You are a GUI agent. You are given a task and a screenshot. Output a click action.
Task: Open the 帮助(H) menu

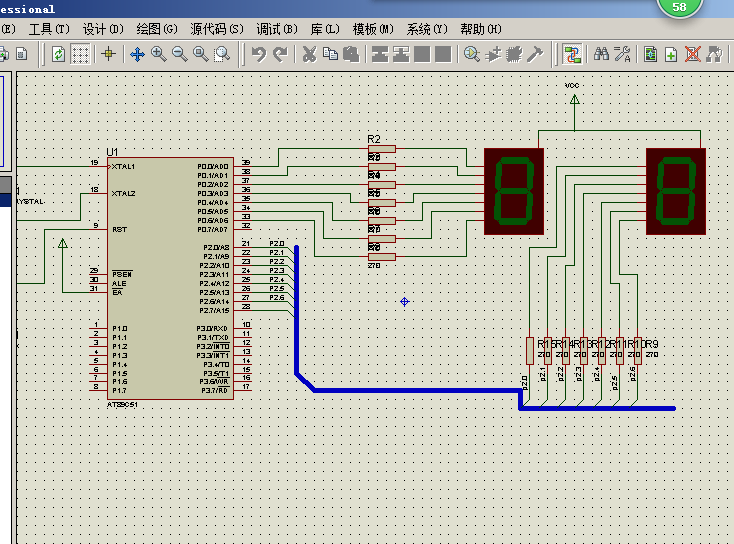click(481, 29)
